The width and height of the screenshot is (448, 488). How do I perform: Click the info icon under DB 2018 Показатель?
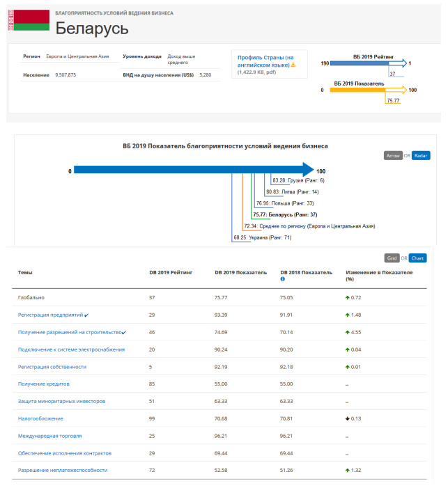click(282, 279)
